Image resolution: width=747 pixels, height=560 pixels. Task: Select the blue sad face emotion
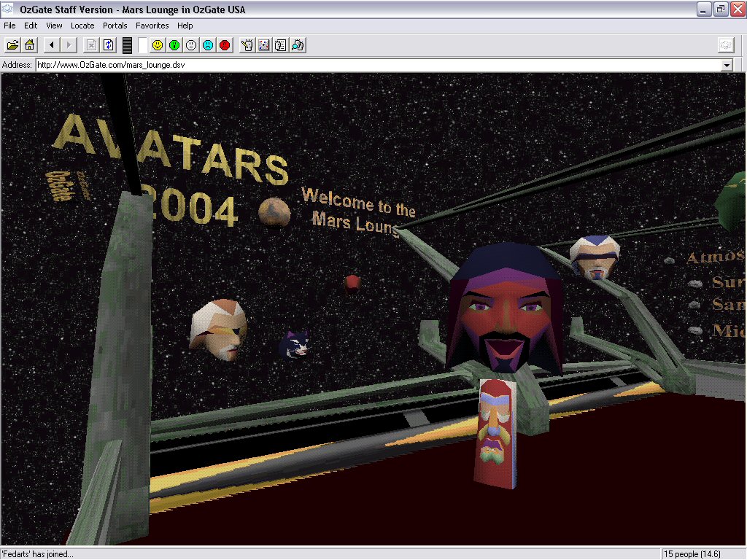208,45
